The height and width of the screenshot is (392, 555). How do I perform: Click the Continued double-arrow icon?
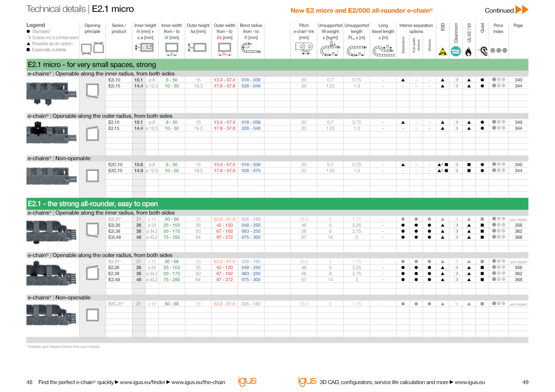[x=522, y=10]
